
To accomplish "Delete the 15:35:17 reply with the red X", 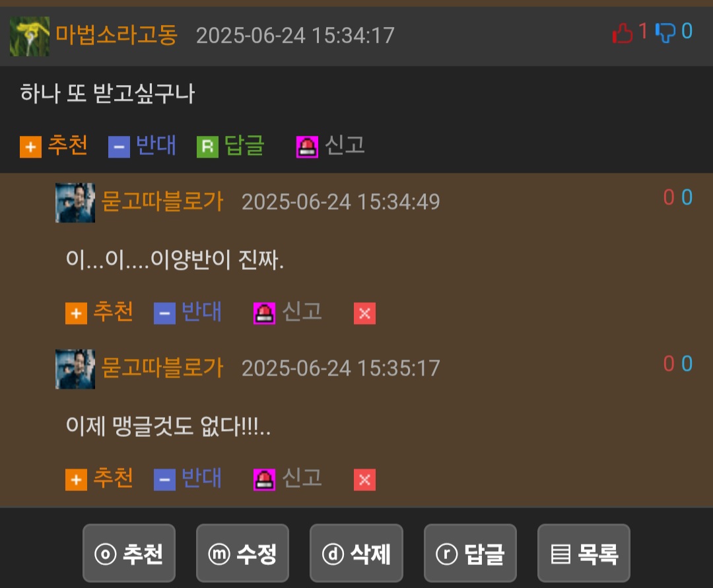I will (x=364, y=480).
